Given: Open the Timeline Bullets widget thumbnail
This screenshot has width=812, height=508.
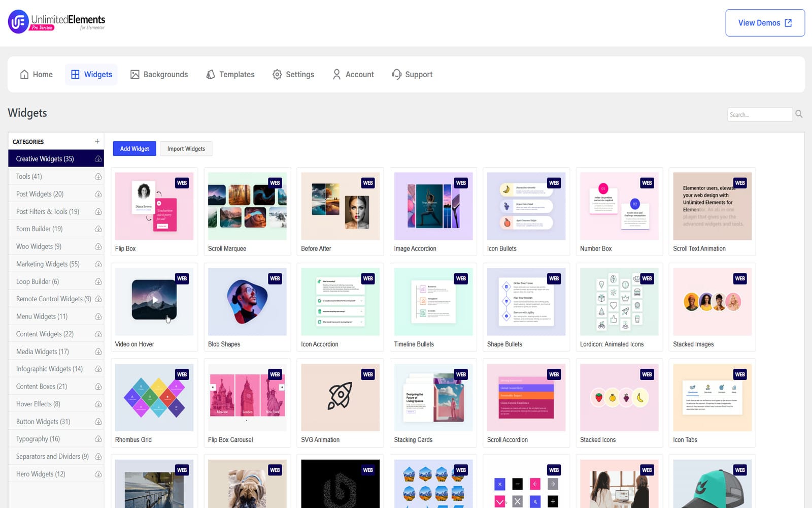Looking at the screenshot, I should (x=433, y=302).
